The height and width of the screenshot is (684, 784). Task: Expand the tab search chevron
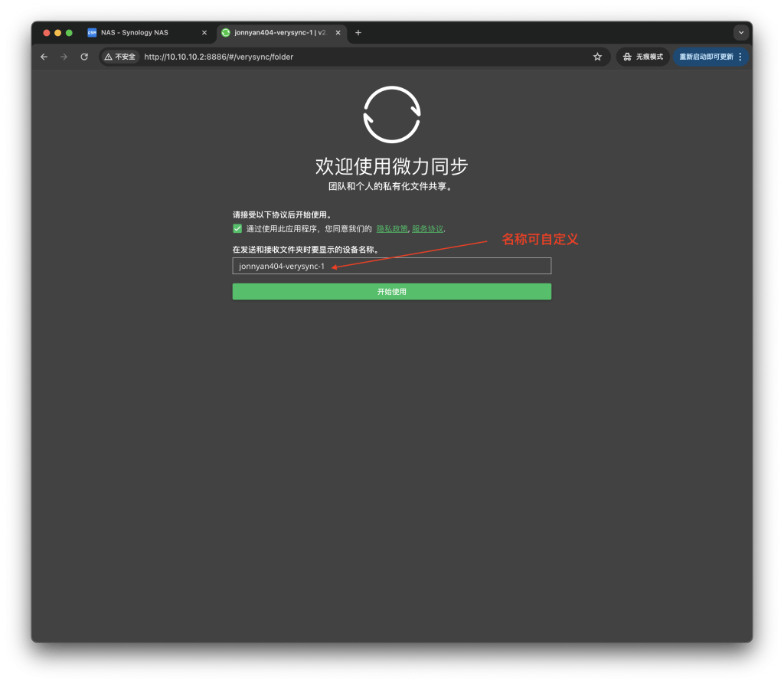pos(741,32)
